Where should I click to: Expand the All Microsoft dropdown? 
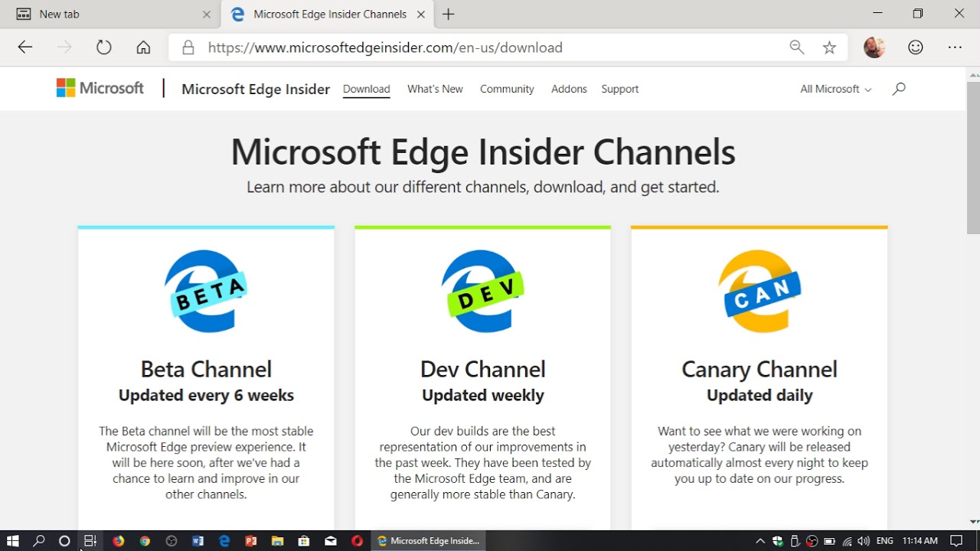pos(835,89)
